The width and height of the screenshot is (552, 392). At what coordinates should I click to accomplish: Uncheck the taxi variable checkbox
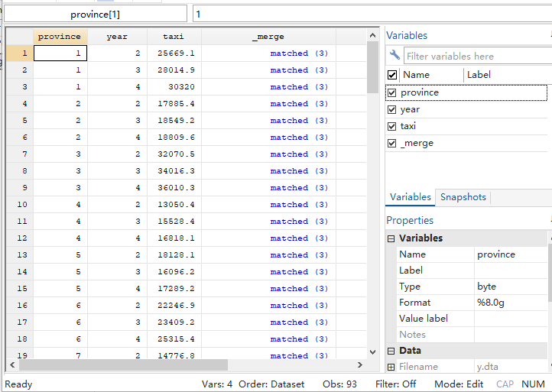[x=391, y=126]
